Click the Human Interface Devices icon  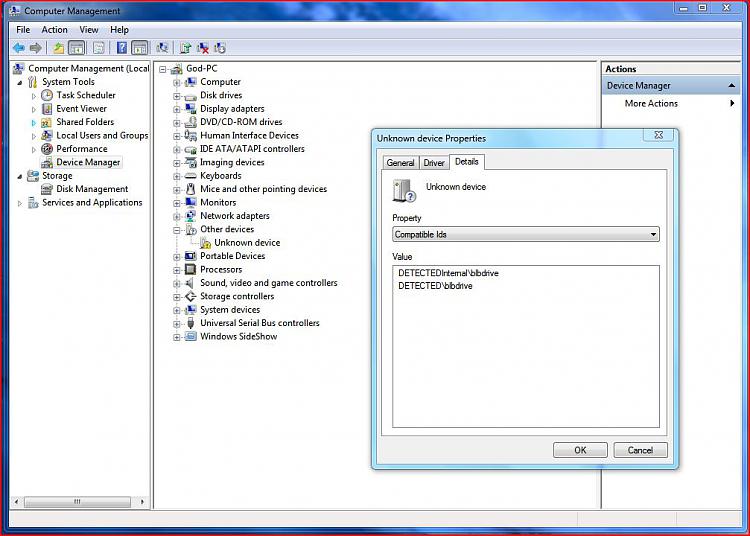tap(190, 135)
